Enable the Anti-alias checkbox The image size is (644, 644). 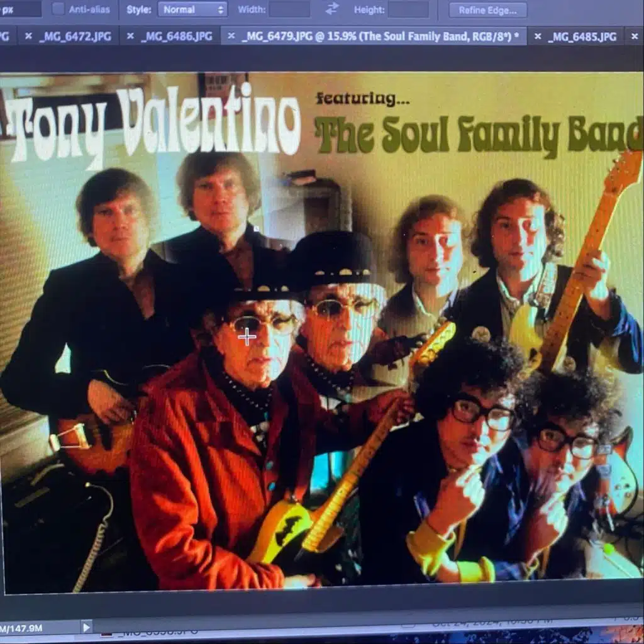[x=58, y=9]
